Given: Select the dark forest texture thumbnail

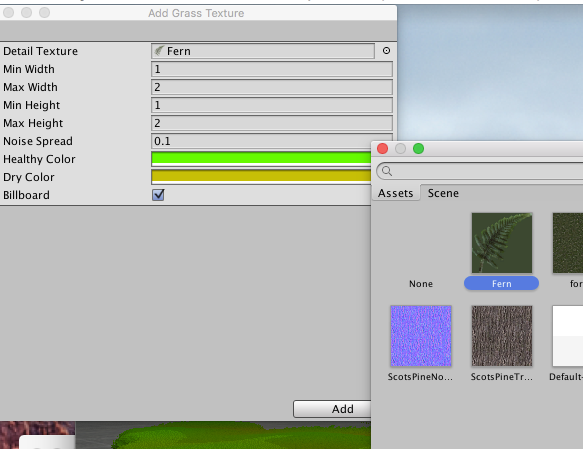Looking at the screenshot, I should tap(568, 243).
